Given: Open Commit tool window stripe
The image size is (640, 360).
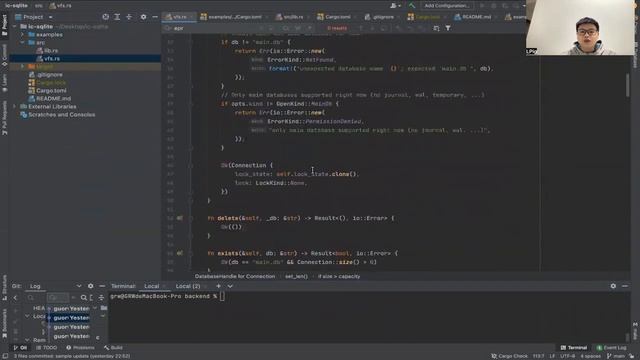Looking at the screenshot, I should click(x=4, y=56).
